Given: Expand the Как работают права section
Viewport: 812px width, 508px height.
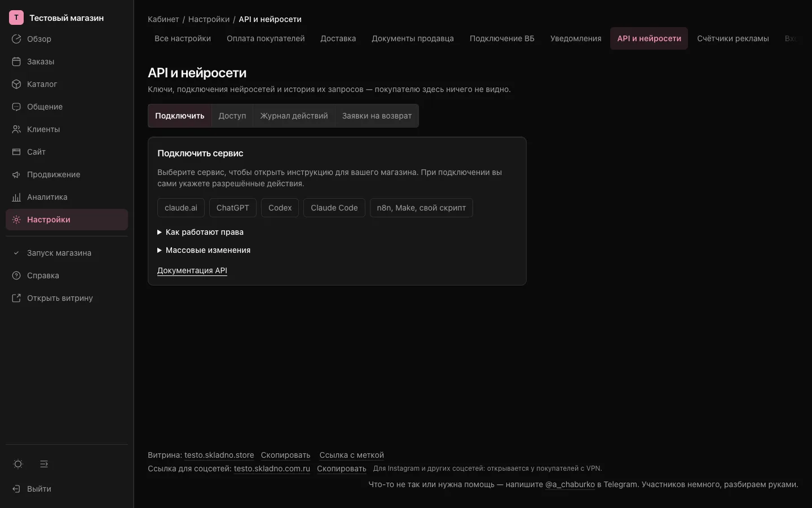Looking at the screenshot, I should (200, 232).
